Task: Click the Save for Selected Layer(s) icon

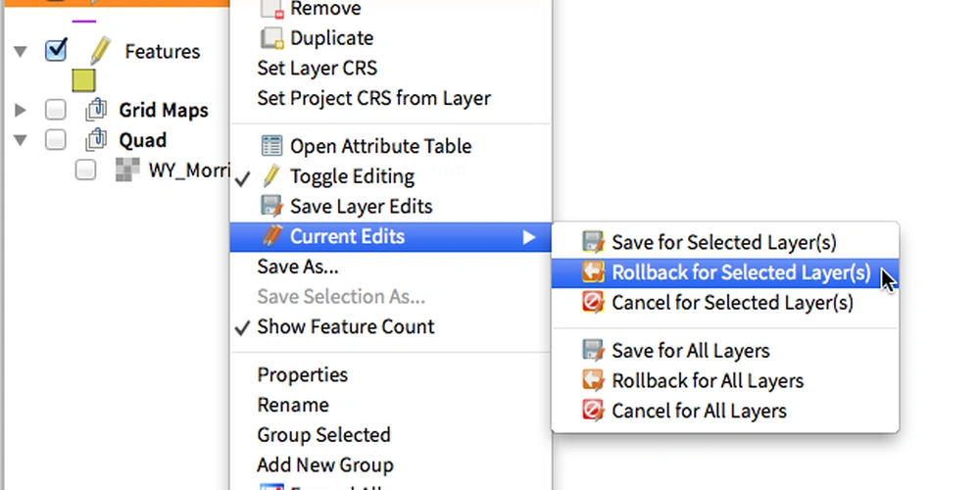Action: pyautogui.click(x=593, y=242)
